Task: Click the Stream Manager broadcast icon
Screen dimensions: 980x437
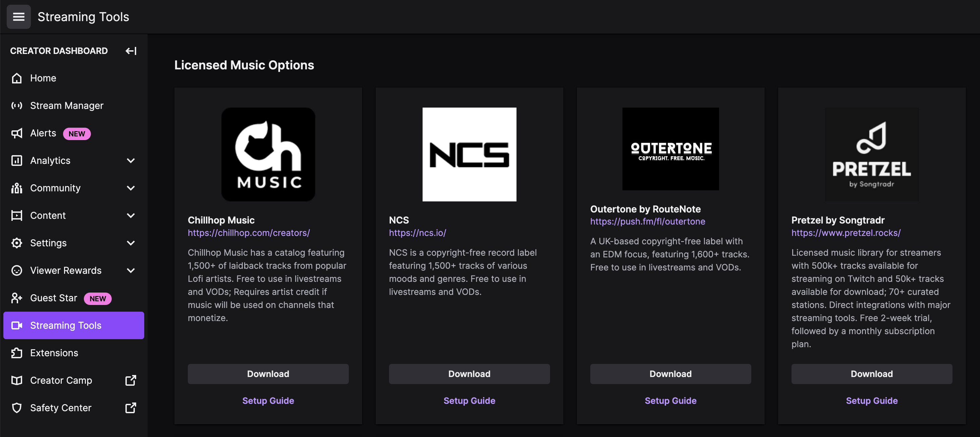Action: click(x=17, y=106)
